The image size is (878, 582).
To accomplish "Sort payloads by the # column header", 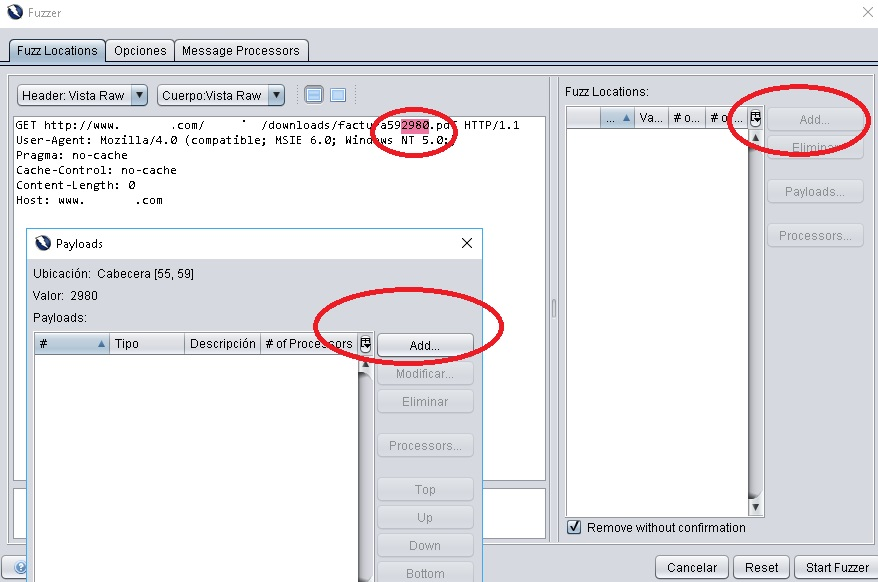I will [71, 344].
